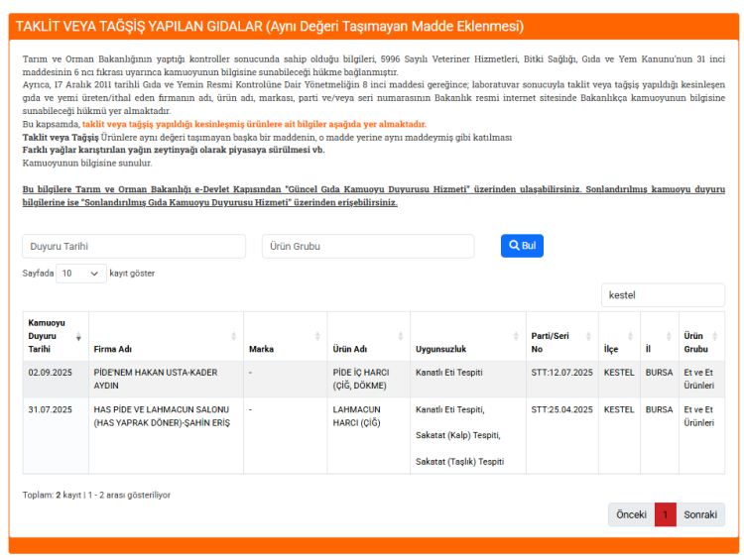Click the Ürün Grubu filter field
This screenshot has height=560, width=744.
coord(368,246)
